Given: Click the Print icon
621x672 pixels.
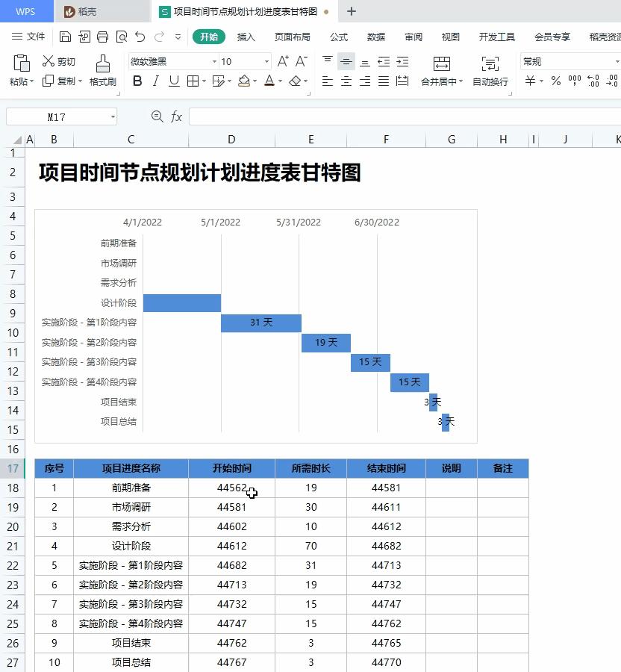Looking at the screenshot, I should (x=102, y=36).
